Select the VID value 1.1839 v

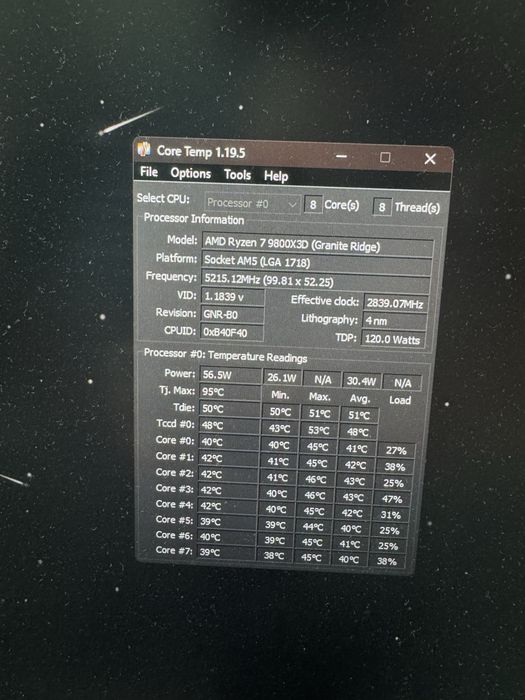[233, 297]
